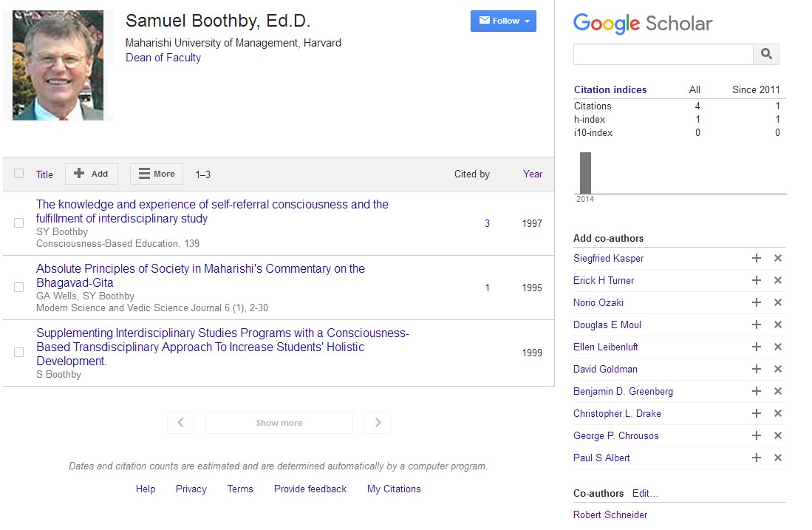Open David Goldman's profile link

605,369
